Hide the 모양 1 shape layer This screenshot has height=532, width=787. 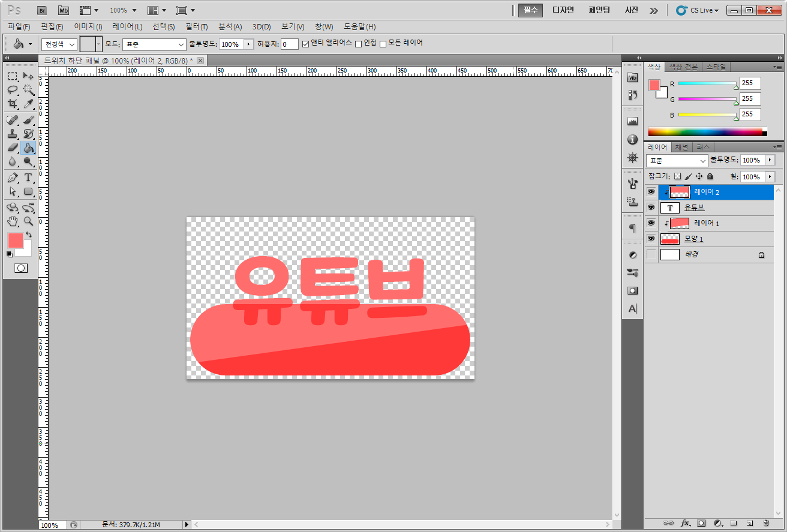click(651, 239)
